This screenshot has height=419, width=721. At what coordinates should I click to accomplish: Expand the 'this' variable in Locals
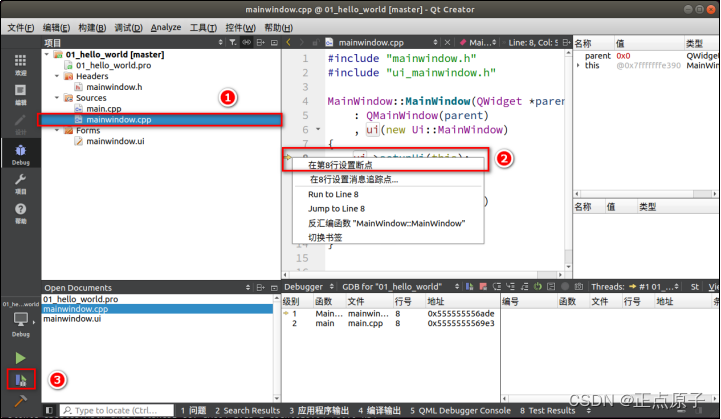click(578, 65)
